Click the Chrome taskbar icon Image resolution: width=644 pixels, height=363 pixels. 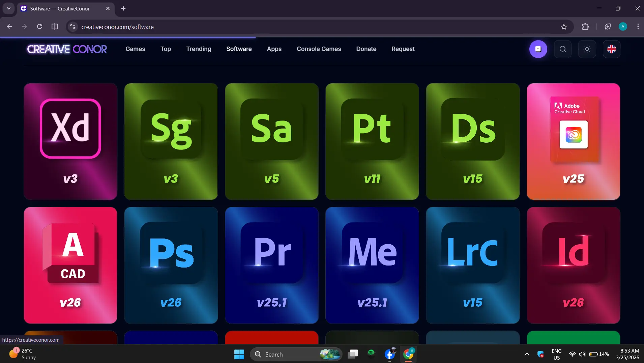[x=408, y=354]
